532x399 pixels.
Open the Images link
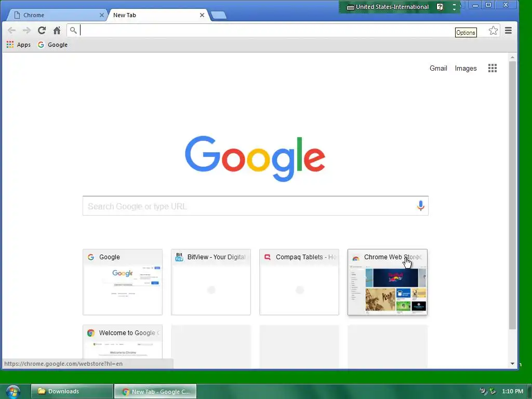tap(465, 68)
